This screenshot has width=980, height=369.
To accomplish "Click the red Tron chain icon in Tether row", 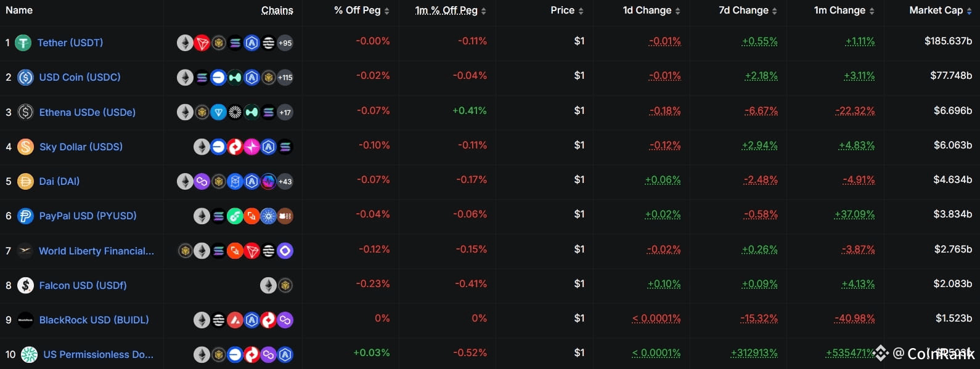I will tap(202, 43).
